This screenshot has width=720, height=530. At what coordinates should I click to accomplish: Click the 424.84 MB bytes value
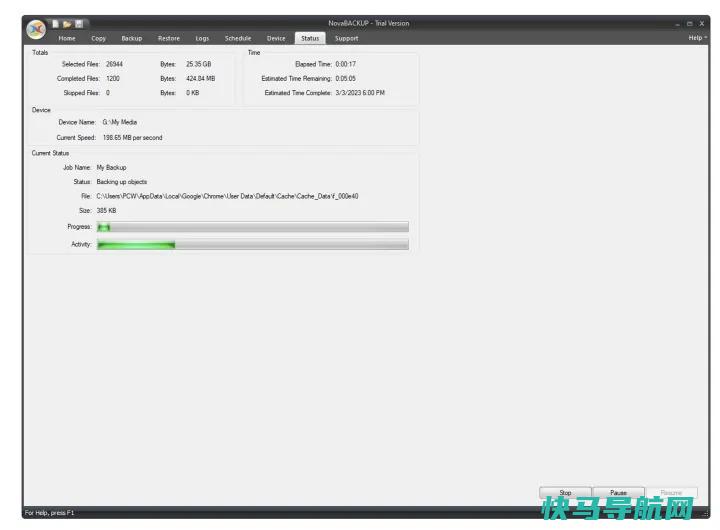[x=200, y=79]
